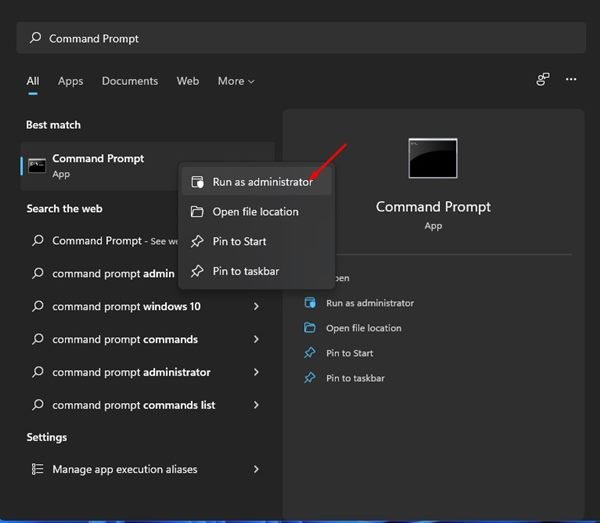This screenshot has width=600, height=523.
Task: Click the folder icon in context menu
Action: coord(197,212)
